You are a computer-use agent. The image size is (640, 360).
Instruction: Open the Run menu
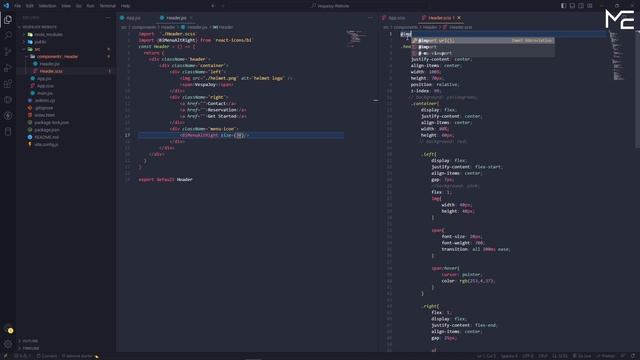pos(90,6)
